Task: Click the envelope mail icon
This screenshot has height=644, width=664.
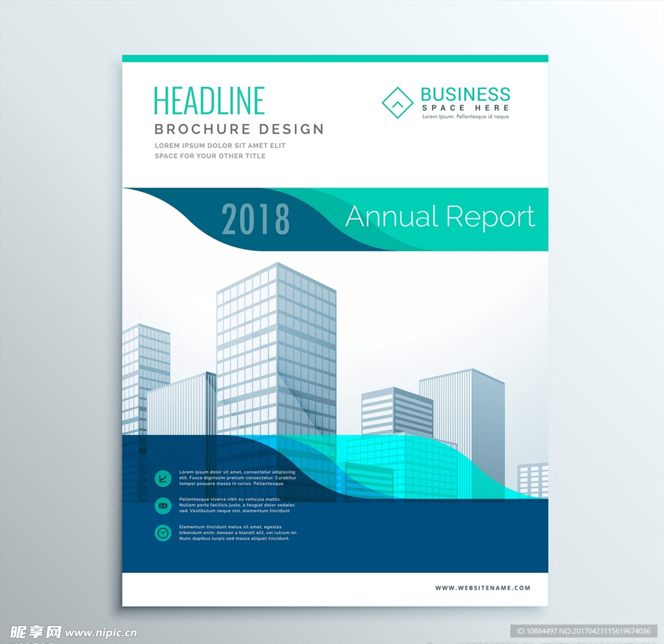Action: coord(163,506)
